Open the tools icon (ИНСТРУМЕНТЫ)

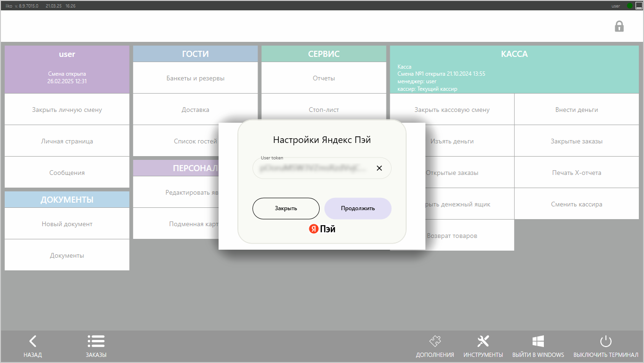click(x=483, y=341)
